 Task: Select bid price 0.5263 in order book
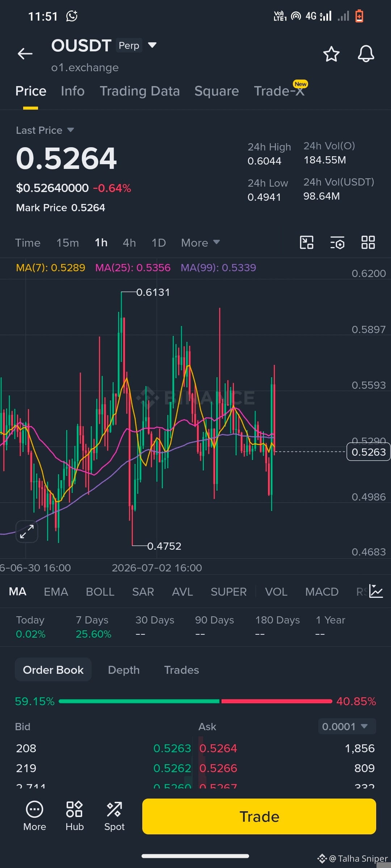pyautogui.click(x=172, y=748)
